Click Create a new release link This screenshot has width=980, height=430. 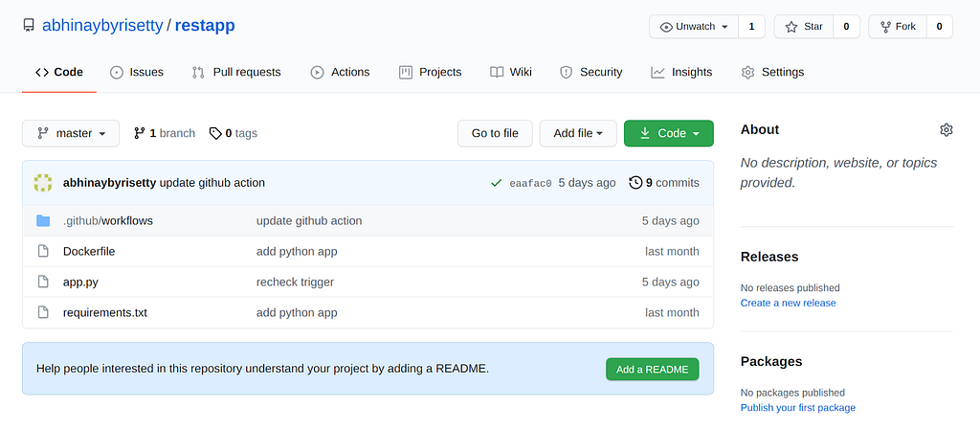789,304
